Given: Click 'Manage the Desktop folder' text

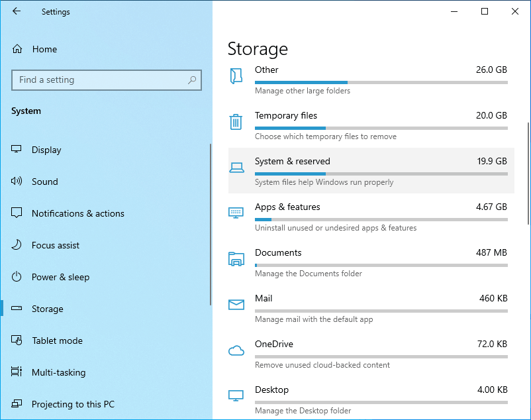Looking at the screenshot, I should tap(303, 411).
